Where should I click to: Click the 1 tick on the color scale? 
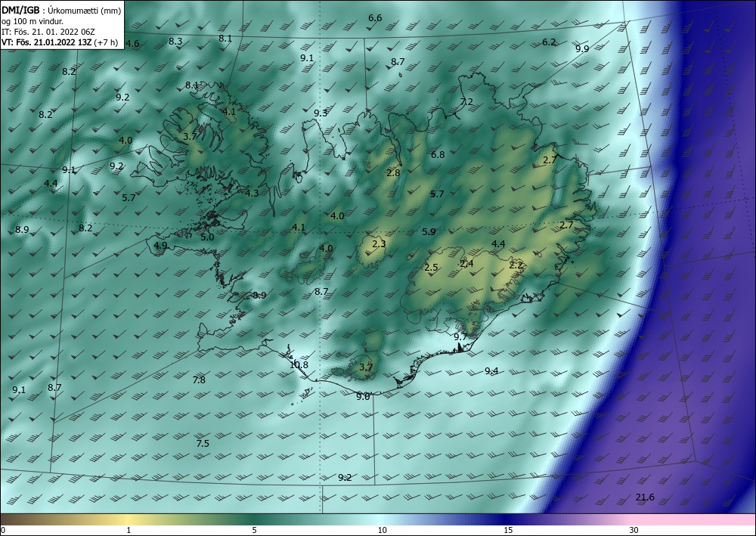(x=129, y=531)
